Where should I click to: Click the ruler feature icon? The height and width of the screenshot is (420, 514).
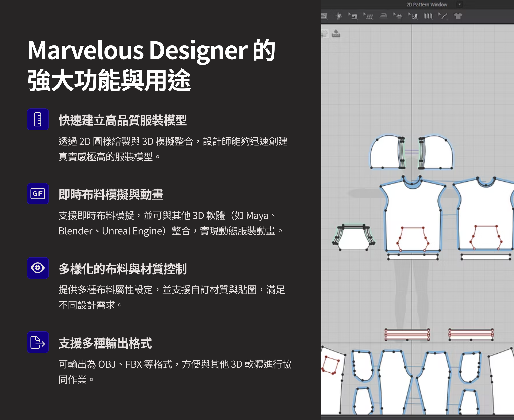pos(38,119)
